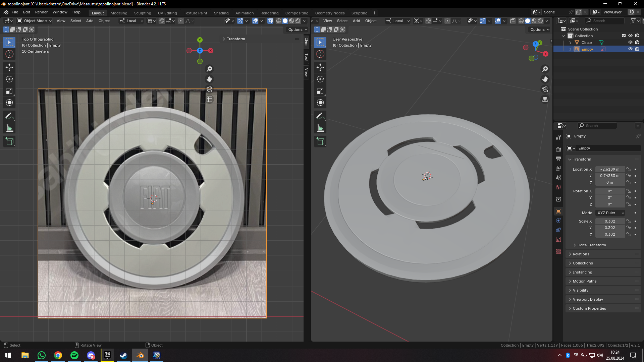Open the Object Mode dropdown

click(35, 21)
